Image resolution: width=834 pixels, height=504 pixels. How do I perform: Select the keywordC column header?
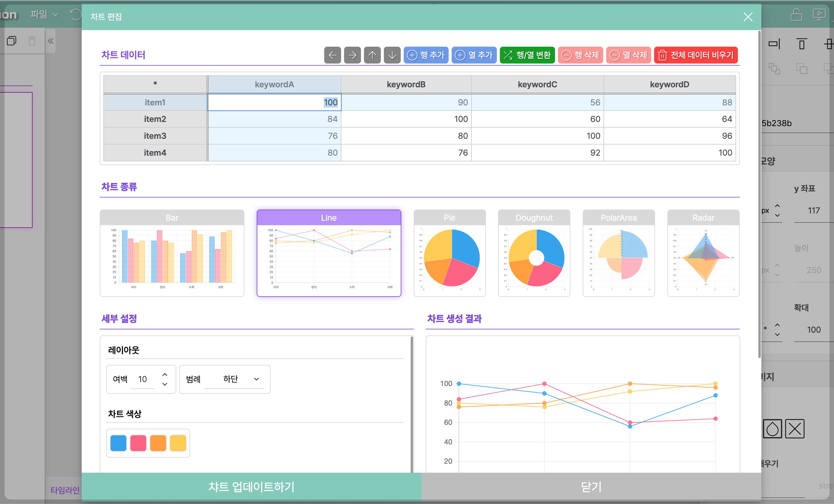(537, 84)
